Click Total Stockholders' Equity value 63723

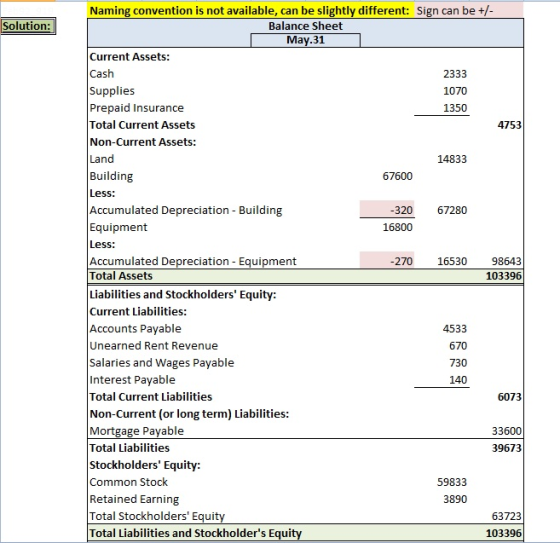(x=506, y=516)
